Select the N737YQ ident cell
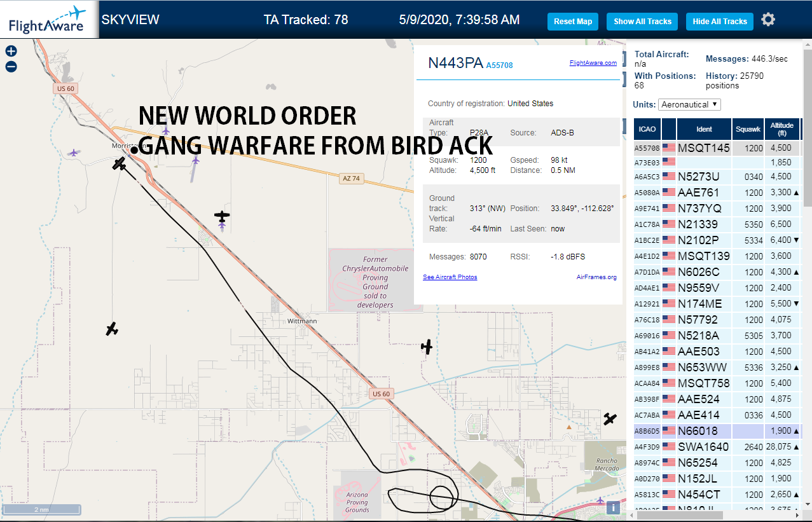The height and width of the screenshot is (522, 812). [704, 209]
